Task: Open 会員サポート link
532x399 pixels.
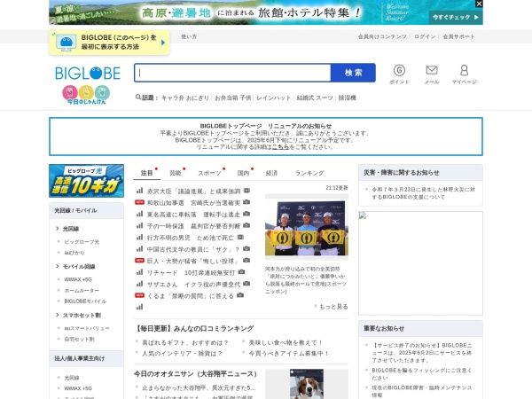Action: tap(458, 36)
